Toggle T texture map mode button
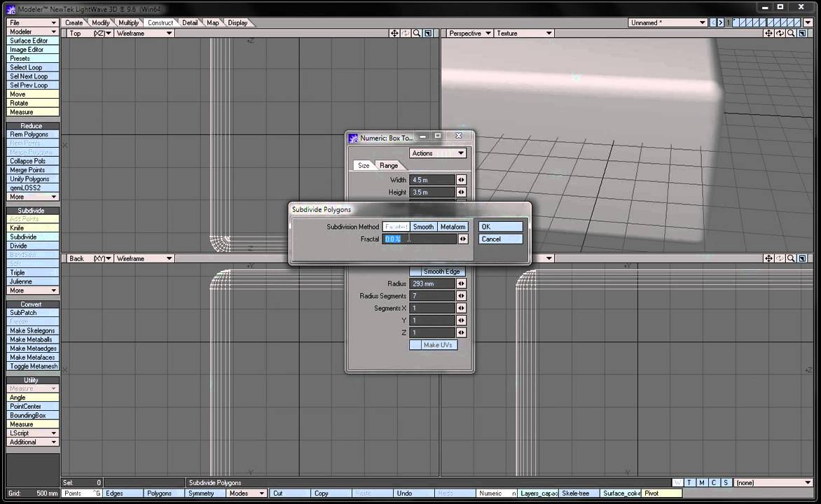The width and height of the screenshot is (821, 504). (689, 482)
